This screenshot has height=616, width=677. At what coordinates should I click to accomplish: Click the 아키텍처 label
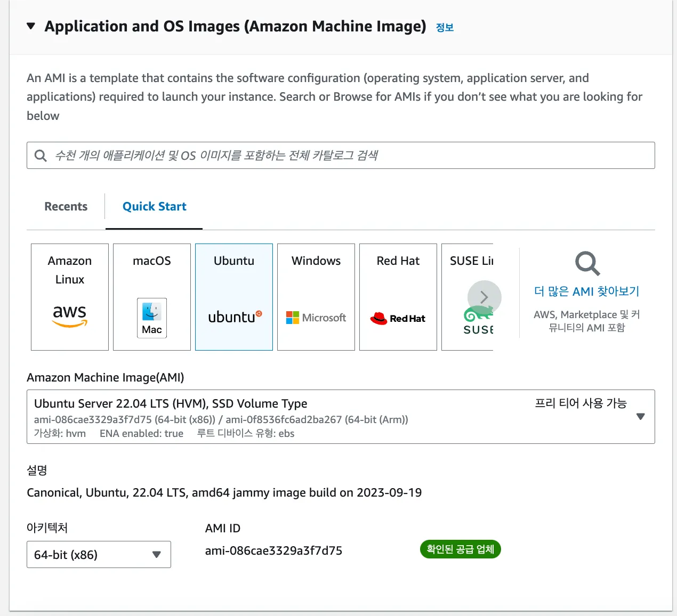coord(47,528)
